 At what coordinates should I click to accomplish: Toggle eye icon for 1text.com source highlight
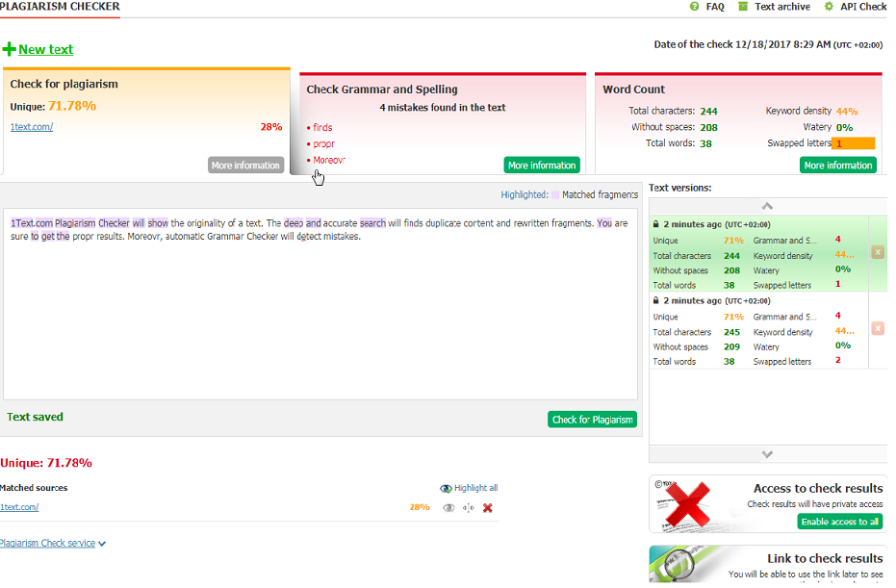[448, 508]
